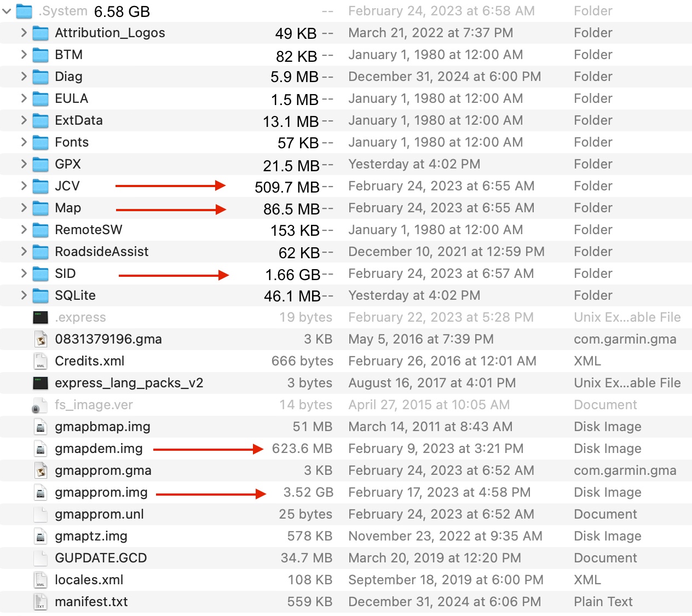Click the file name express_lang_packs_v2
This screenshot has height=616, width=692.
tap(129, 383)
